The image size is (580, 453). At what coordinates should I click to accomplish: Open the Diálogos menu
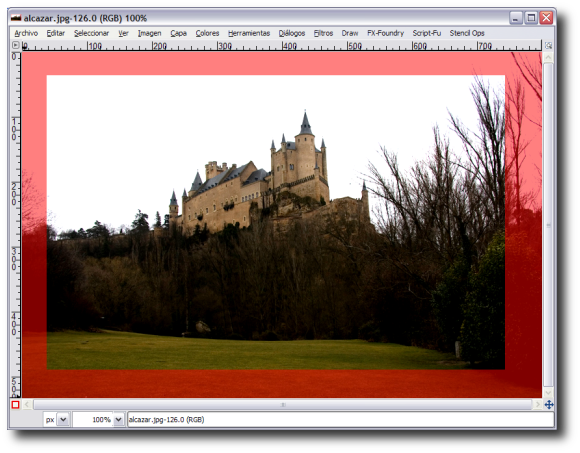pyautogui.click(x=292, y=33)
